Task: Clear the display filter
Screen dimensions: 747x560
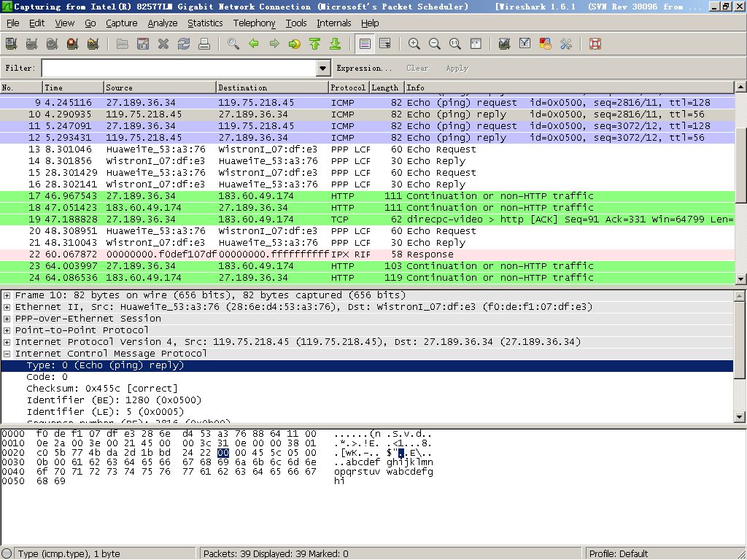Action: [x=417, y=68]
